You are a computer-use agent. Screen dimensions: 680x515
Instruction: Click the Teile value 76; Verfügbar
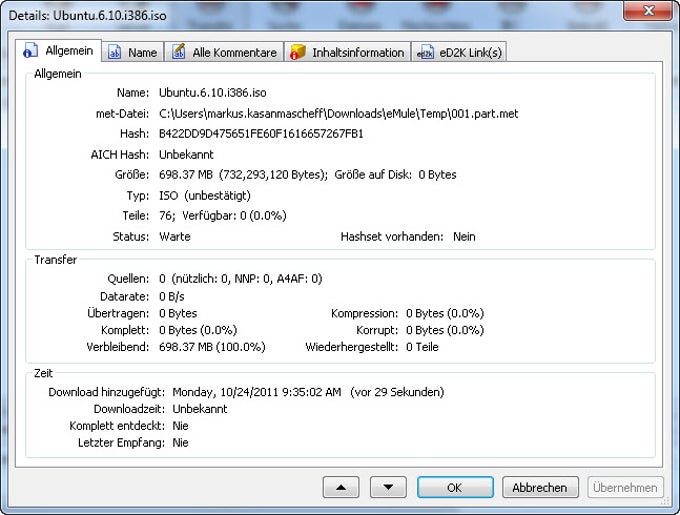click(x=222, y=215)
